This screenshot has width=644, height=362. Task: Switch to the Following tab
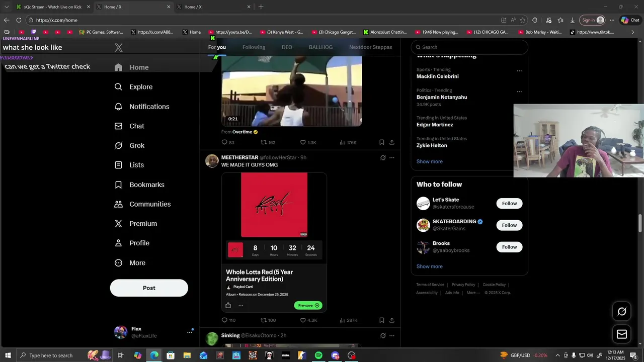click(254, 47)
